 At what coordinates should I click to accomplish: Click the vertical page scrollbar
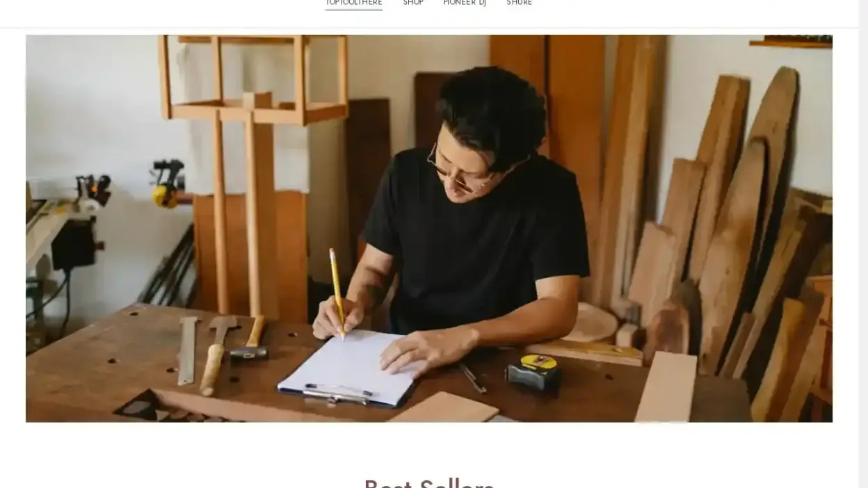click(x=863, y=244)
